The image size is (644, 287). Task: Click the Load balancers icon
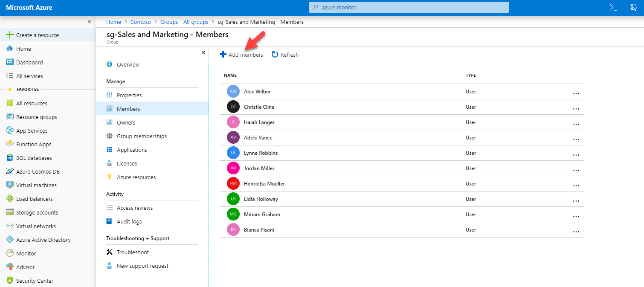(10, 199)
